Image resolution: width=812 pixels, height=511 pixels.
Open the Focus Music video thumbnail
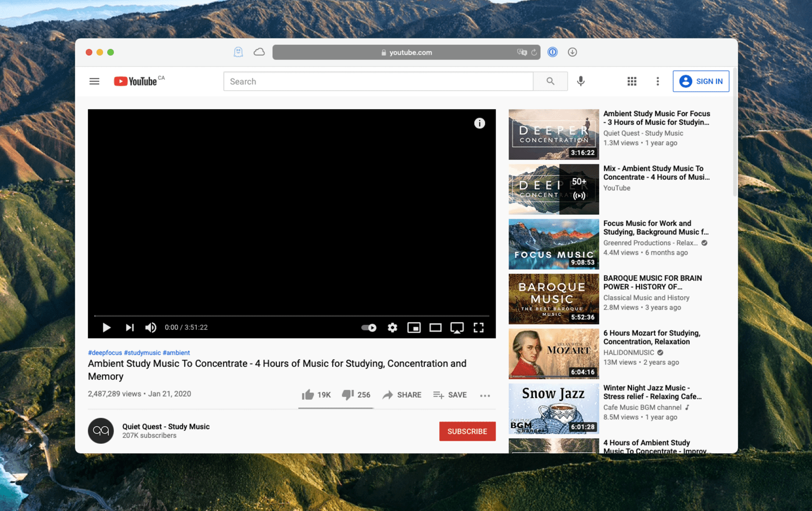[553, 244]
